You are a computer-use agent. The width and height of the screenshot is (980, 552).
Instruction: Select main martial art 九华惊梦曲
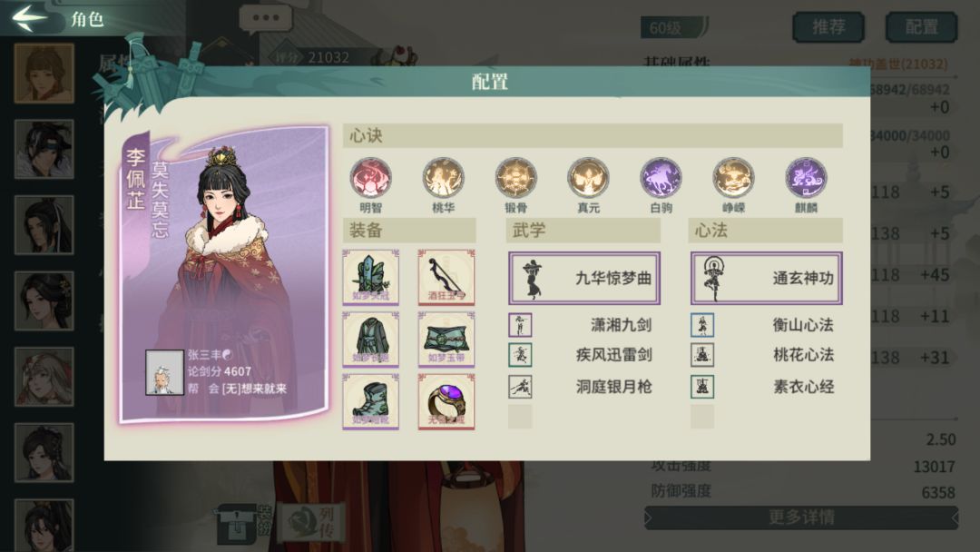[583, 278]
